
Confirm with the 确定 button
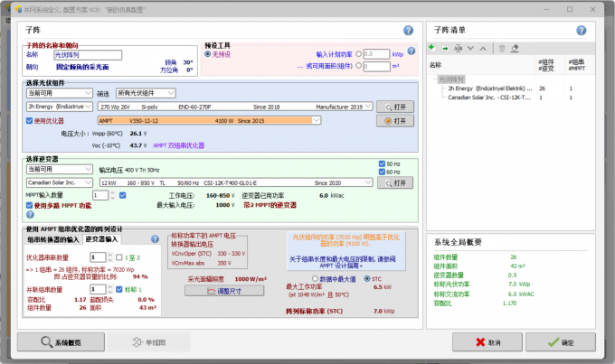(561, 342)
